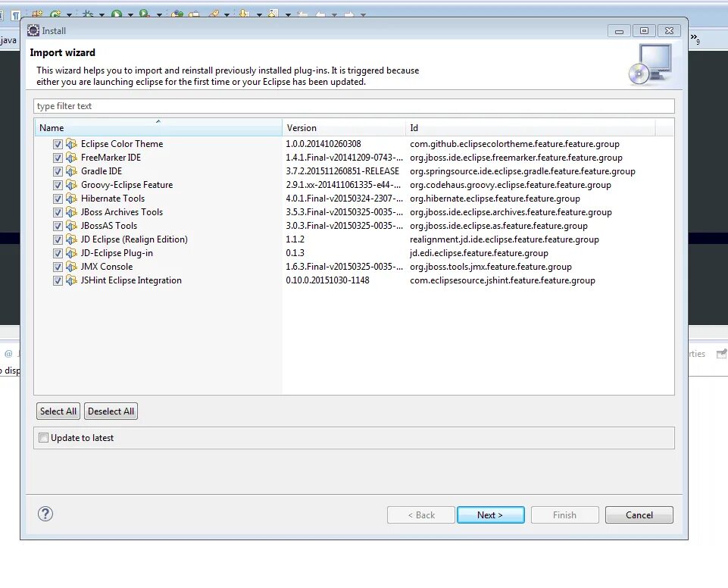Click the Groovy-Eclipse Feature row icon
The width and height of the screenshot is (728, 588).
(71, 185)
